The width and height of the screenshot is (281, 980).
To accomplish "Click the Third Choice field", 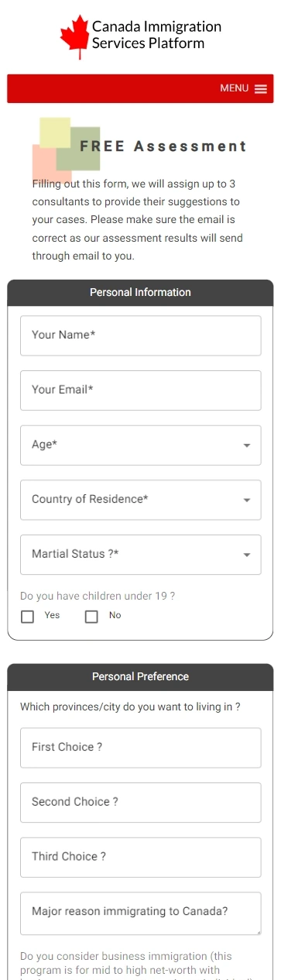I will [140, 857].
